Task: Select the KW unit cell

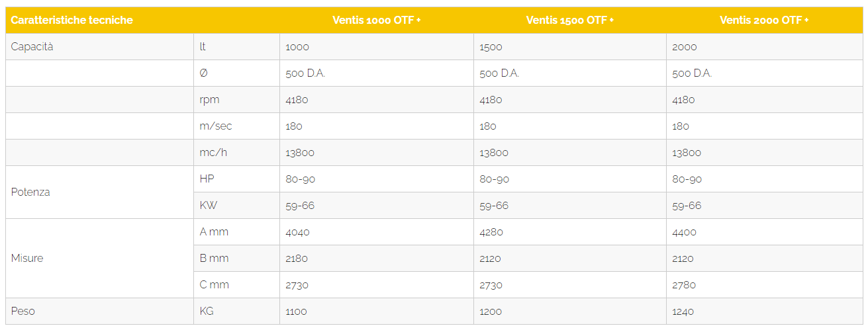Action: (236, 206)
